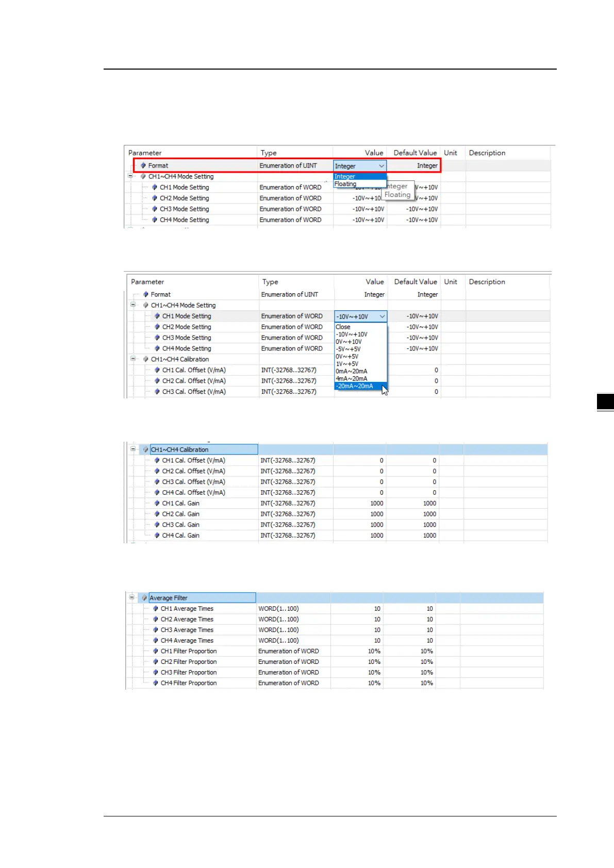Click the icon next to CH2 Average Times
The image size is (614, 868).
click(x=156, y=619)
